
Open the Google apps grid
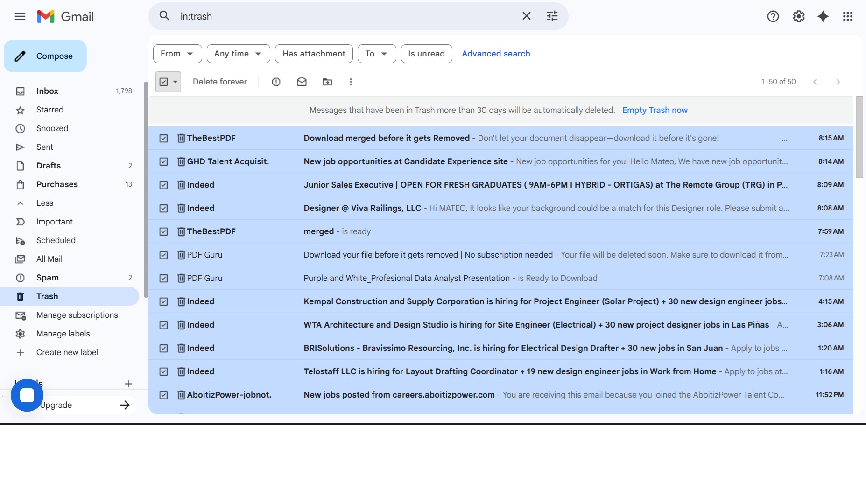pyautogui.click(x=848, y=17)
